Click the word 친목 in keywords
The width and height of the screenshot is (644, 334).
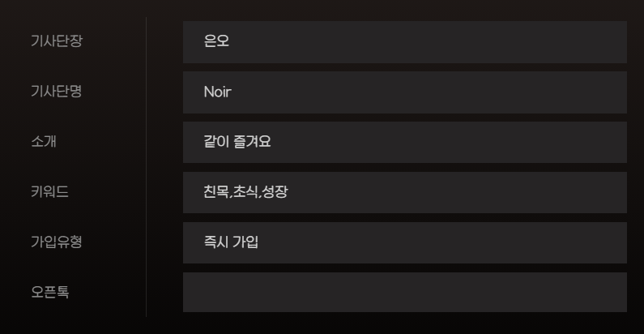[x=216, y=192]
